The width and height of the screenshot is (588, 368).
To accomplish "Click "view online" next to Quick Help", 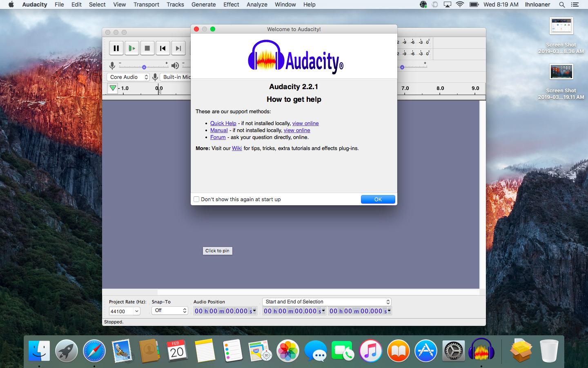I will pyautogui.click(x=305, y=123).
